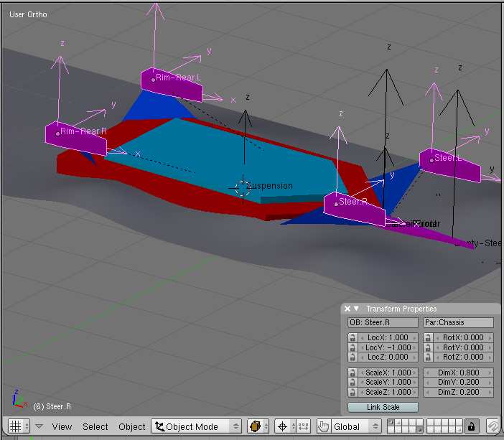This screenshot has height=440, width=504.
Task: Click the Suspension object label
Action: (270, 186)
